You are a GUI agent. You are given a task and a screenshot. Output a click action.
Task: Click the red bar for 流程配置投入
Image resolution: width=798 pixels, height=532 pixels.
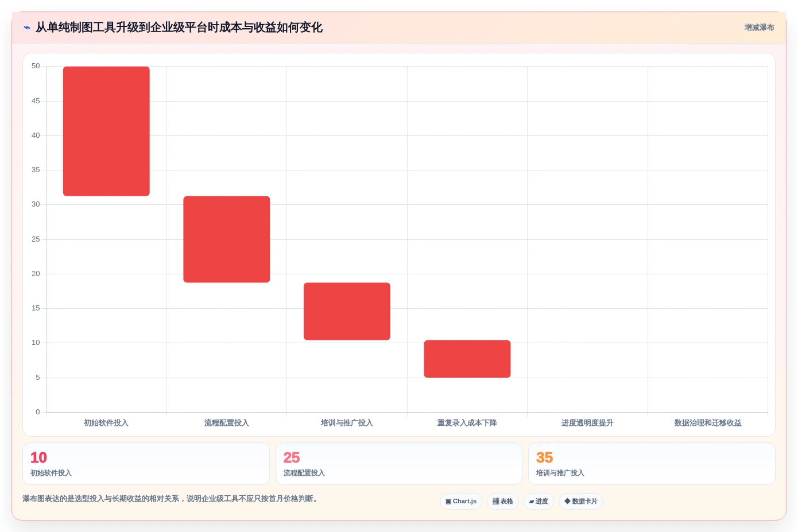pos(227,239)
